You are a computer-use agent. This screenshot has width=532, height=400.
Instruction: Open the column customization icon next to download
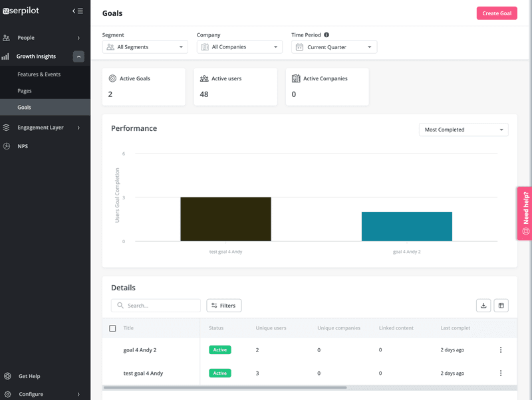(501, 305)
